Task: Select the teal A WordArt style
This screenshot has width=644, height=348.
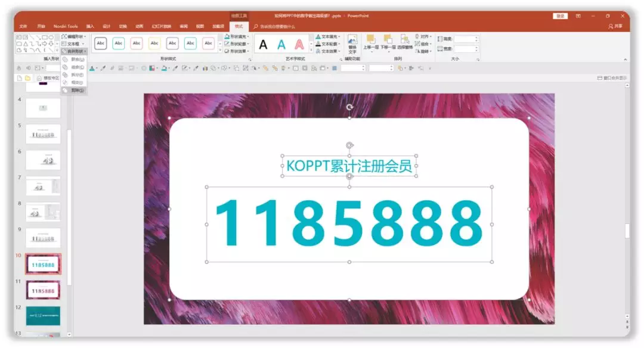Action: 281,44
